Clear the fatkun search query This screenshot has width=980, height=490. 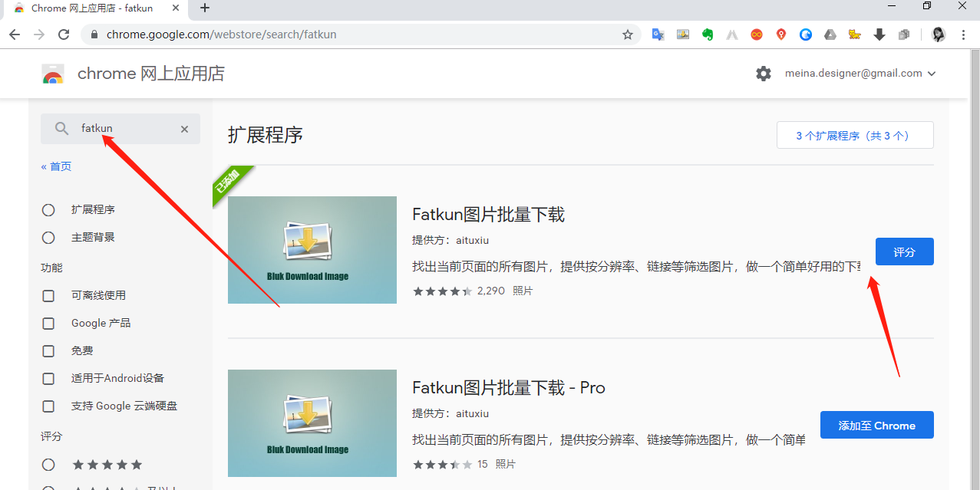pyautogui.click(x=184, y=129)
